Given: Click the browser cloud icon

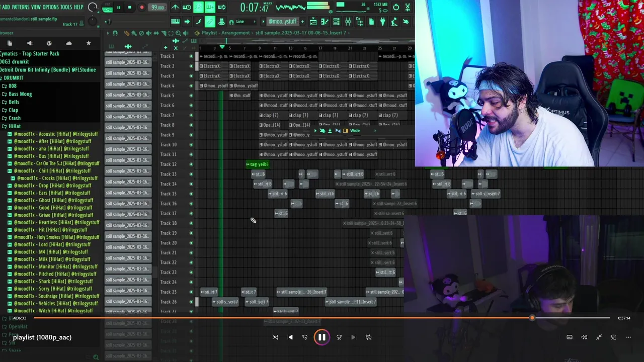Looking at the screenshot, I should click(69, 43).
